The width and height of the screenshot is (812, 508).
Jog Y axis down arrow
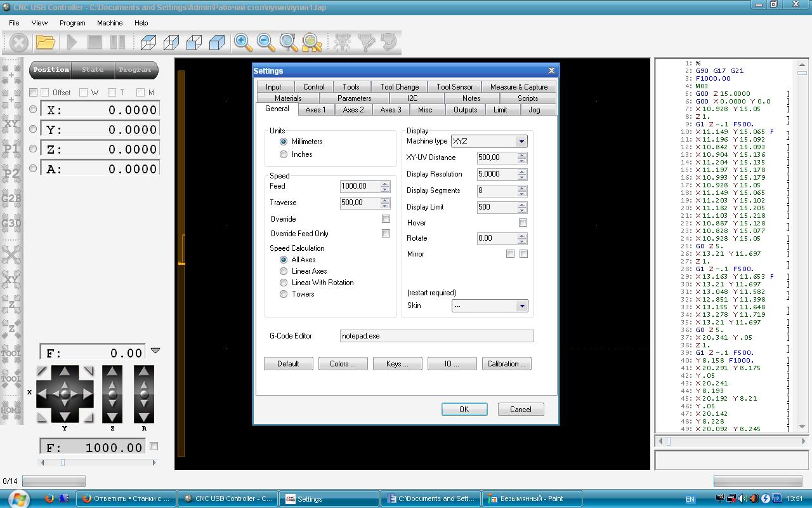[x=65, y=417]
